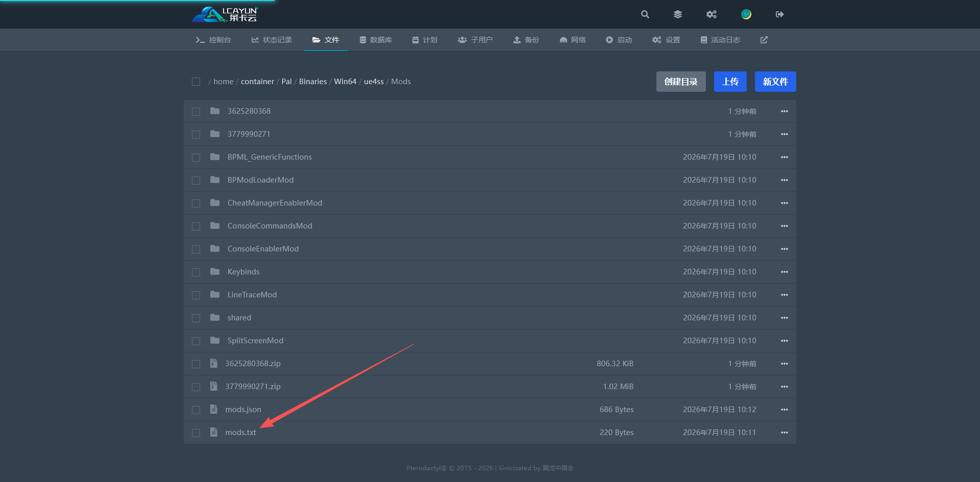Click the sign out icon

pyautogui.click(x=779, y=14)
